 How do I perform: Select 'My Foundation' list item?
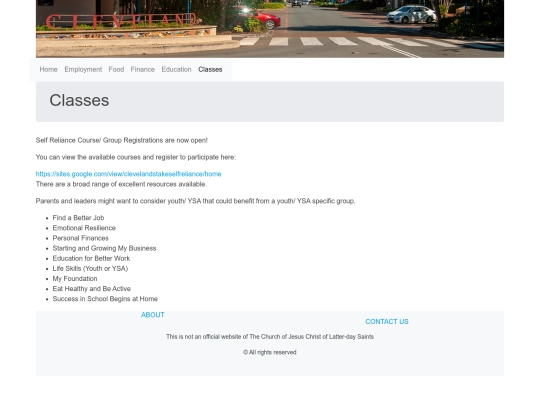tap(75, 279)
